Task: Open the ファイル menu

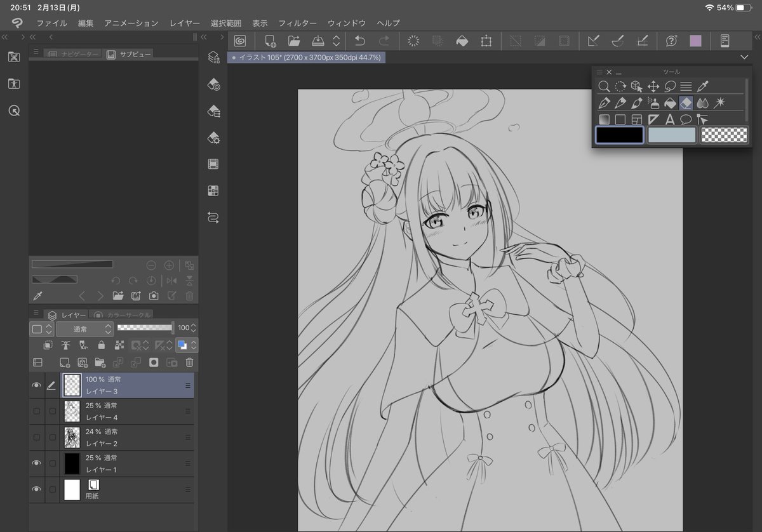Action: tap(51, 23)
